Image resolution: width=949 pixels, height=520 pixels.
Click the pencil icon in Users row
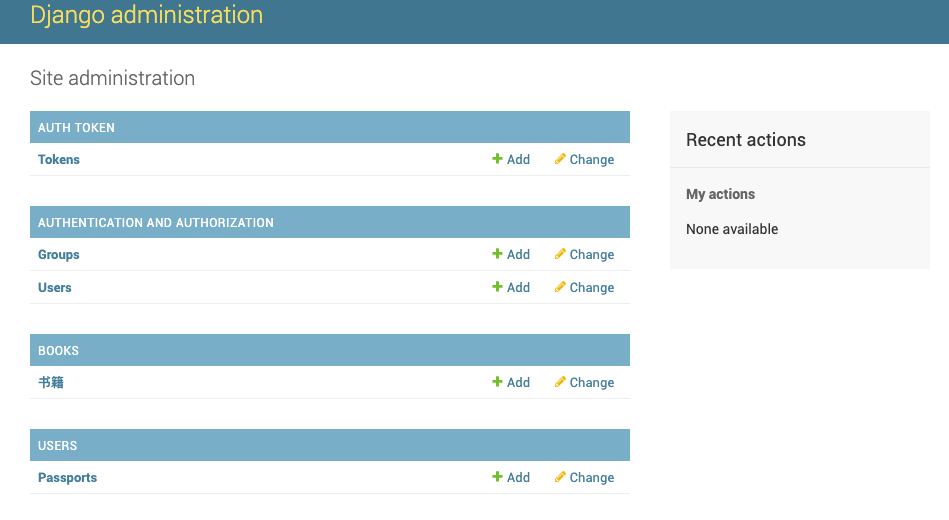pos(560,286)
